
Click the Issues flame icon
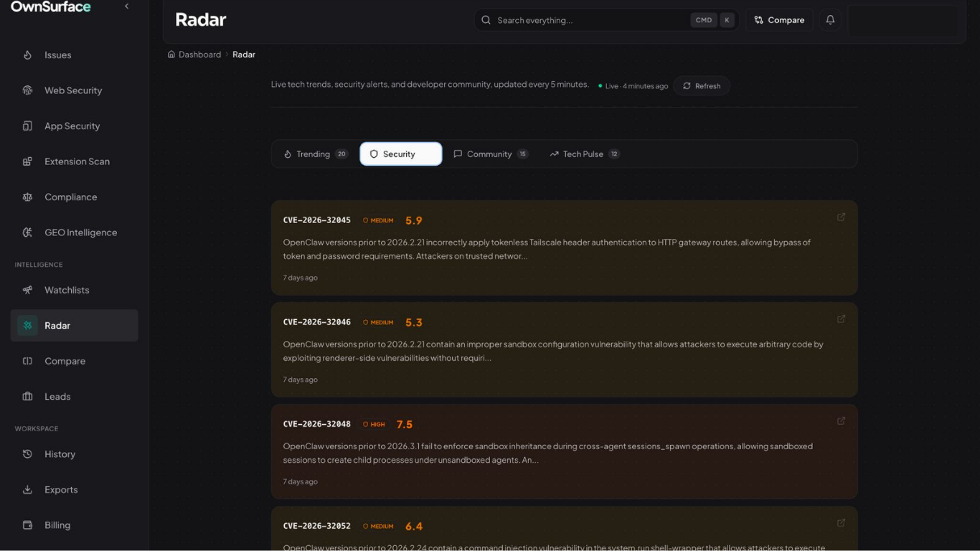click(x=27, y=55)
